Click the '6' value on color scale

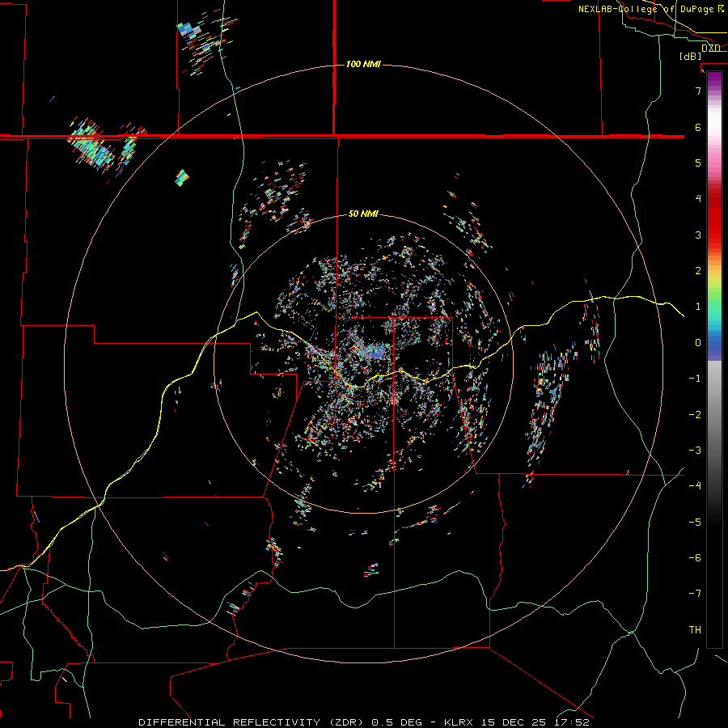pos(698,127)
